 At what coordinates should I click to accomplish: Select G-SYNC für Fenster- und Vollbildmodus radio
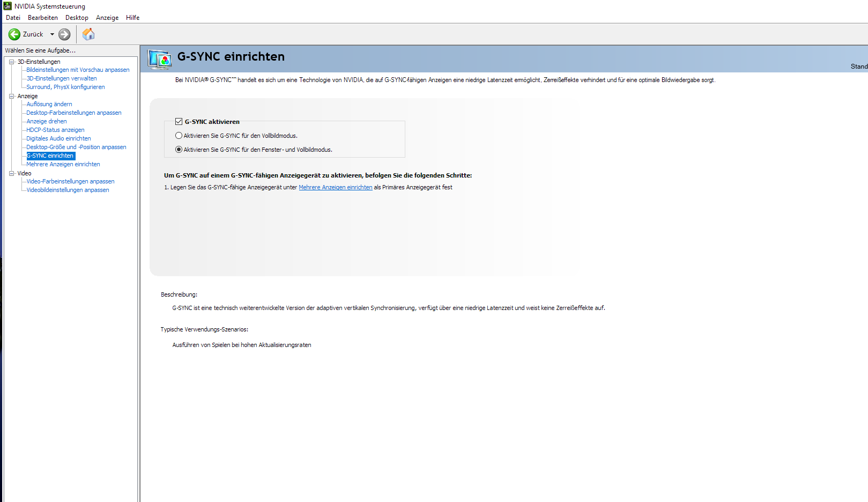[179, 150]
